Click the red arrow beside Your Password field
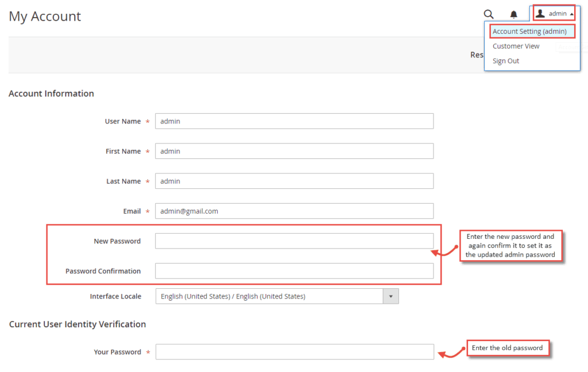This screenshot has width=588, height=372. (x=451, y=352)
